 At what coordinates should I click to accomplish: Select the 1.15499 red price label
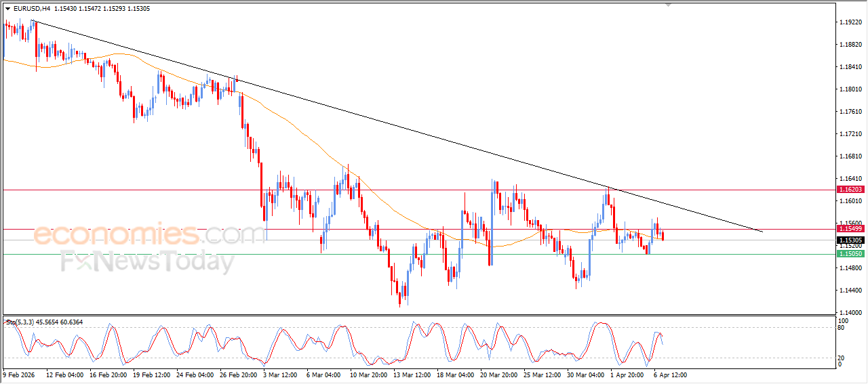point(850,230)
